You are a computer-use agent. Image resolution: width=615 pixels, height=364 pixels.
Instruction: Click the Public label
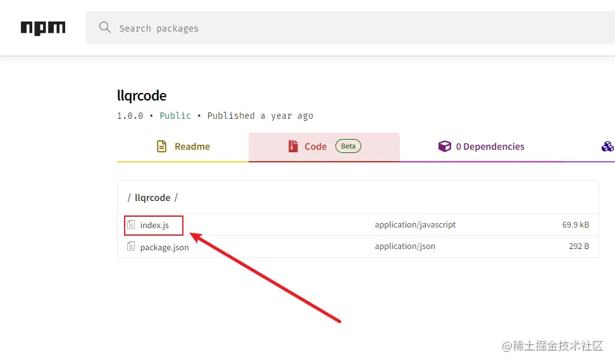(175, 116)
